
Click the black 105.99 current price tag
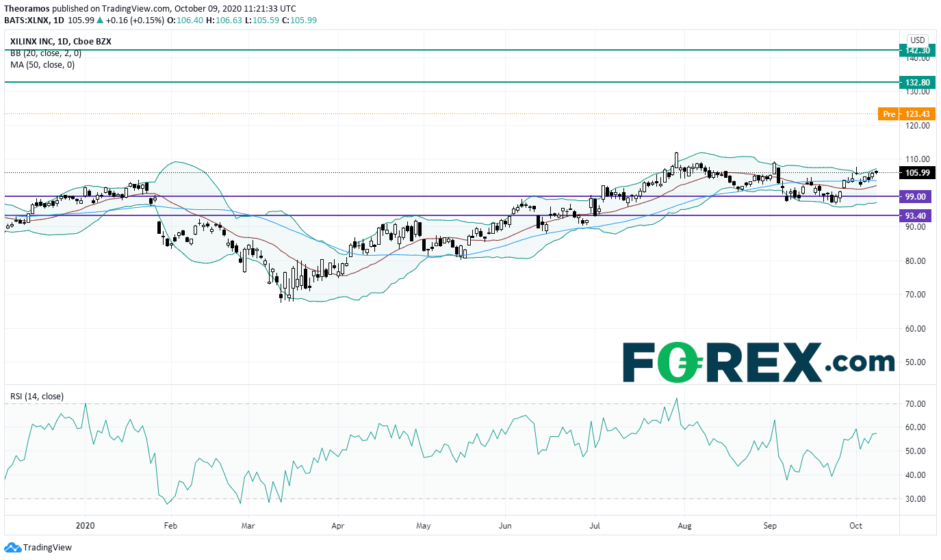coord(916,172)
